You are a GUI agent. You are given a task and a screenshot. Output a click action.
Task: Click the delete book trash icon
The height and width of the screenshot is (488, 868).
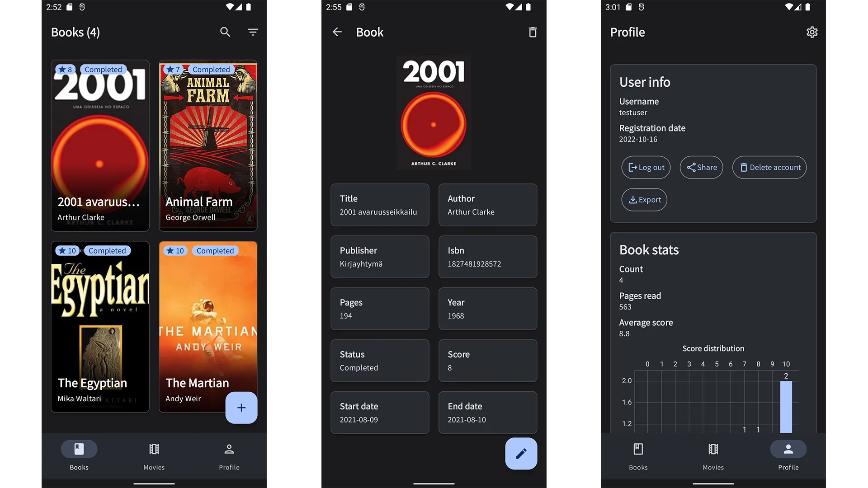533,32
